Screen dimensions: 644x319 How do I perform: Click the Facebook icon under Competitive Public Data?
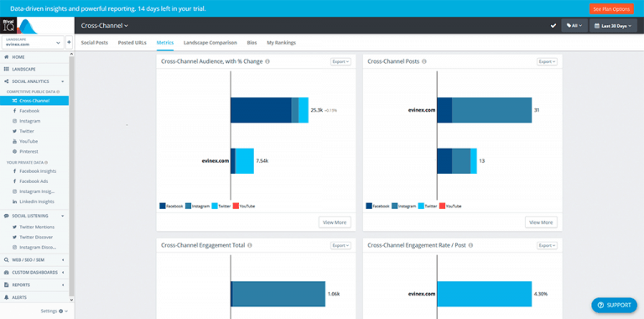pyautogui.click(x=14, y=111)
